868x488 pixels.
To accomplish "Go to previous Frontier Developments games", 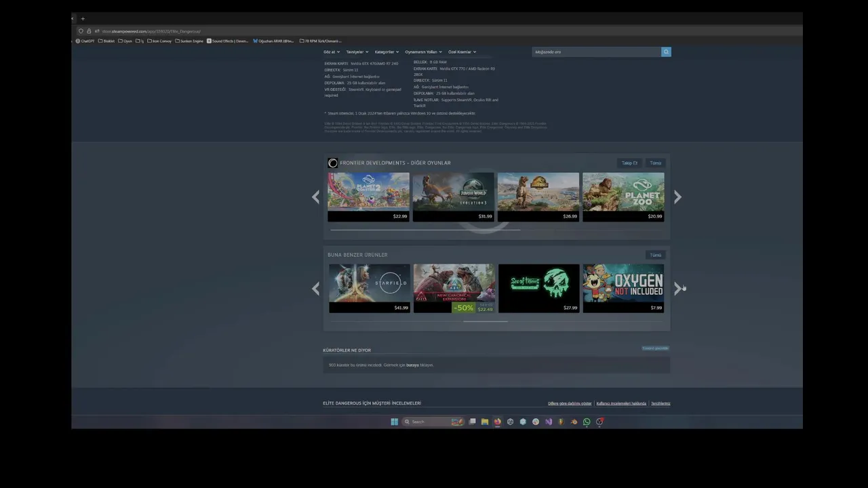I will [x=315, y=197].
